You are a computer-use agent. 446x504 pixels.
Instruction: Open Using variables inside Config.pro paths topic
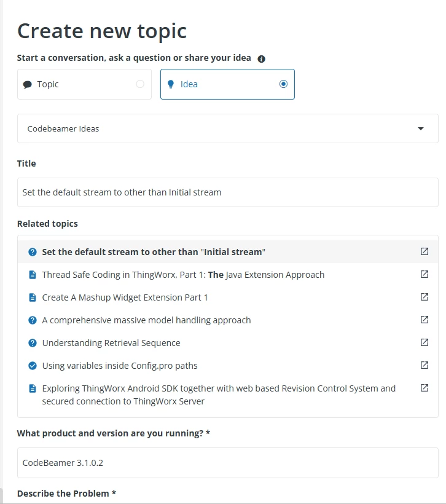click(x=120, y=366)
